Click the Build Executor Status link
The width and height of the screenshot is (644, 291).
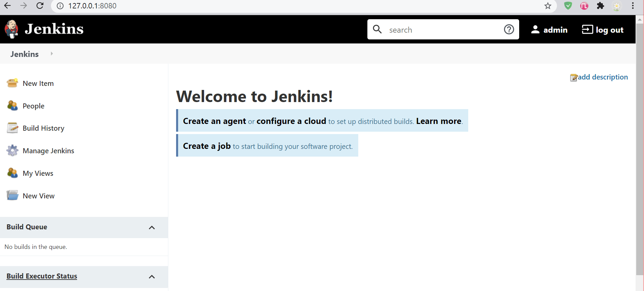42,276
